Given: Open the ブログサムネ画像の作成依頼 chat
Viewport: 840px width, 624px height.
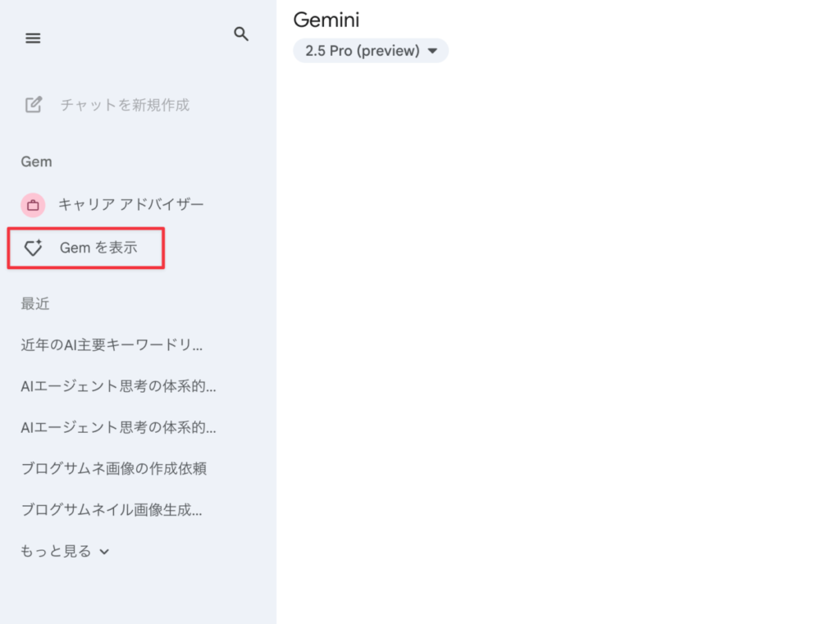Looking at the screenshot, I should 115,468.
